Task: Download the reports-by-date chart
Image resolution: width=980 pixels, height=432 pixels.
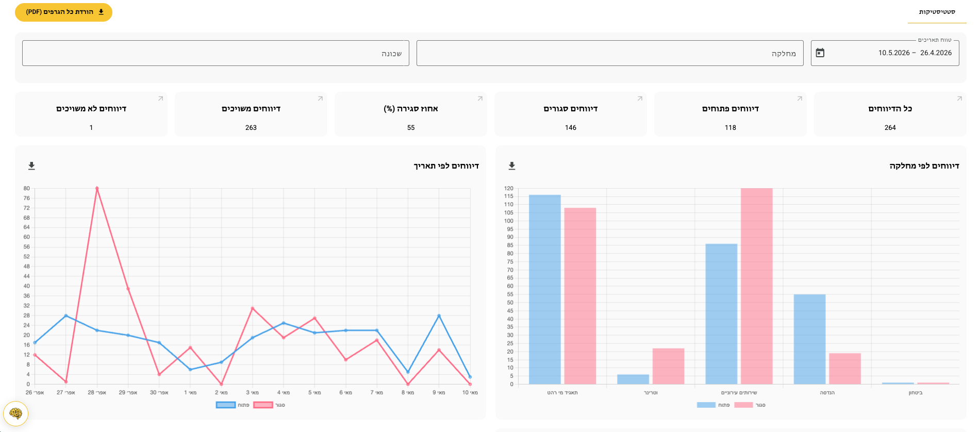Action: tap(31, 166)
